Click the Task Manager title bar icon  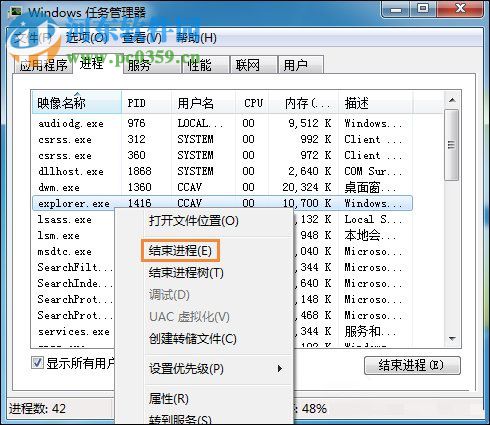coord(16,12)
